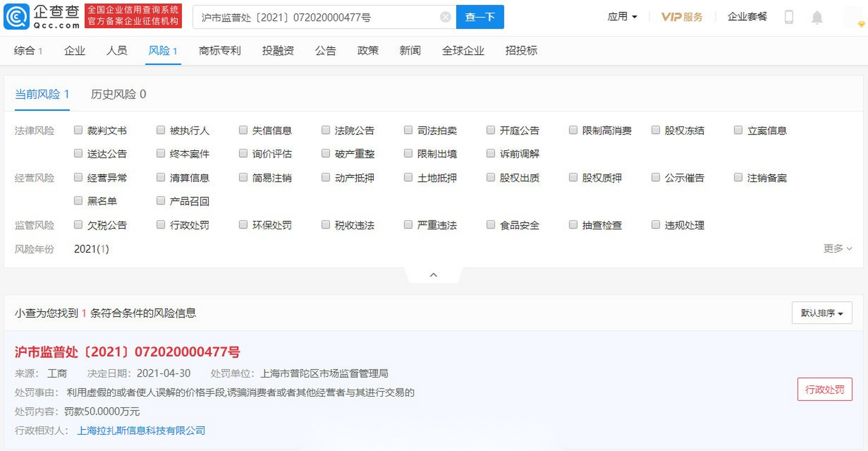Screen dimensions: 868x451
Task: Check the 法院公告 checkbox
Action: click(326, 130)
